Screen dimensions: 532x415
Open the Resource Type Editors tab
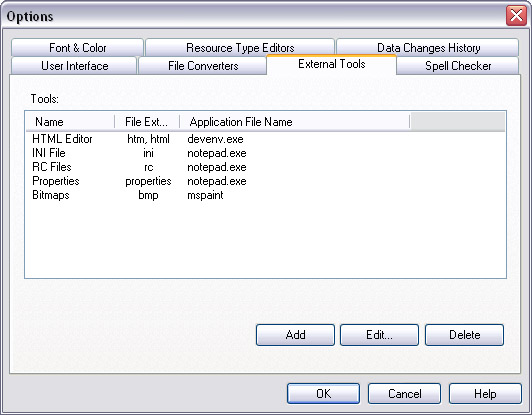pos(240,48)
